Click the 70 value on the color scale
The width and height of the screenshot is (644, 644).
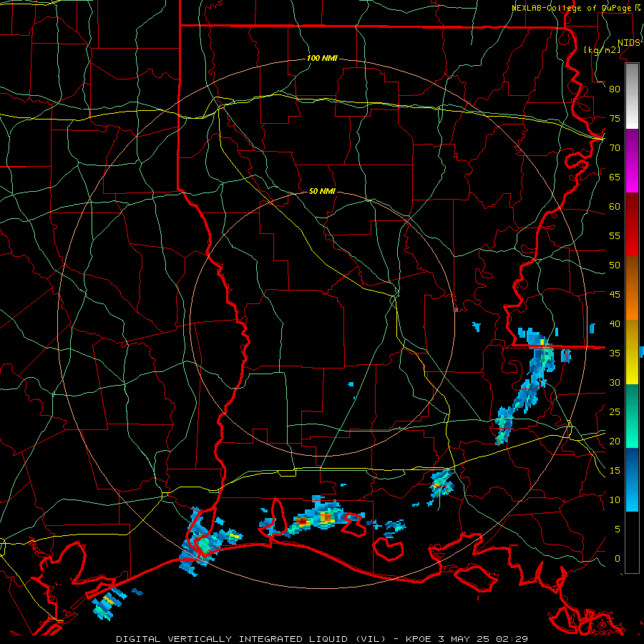(x=615, y=148)
